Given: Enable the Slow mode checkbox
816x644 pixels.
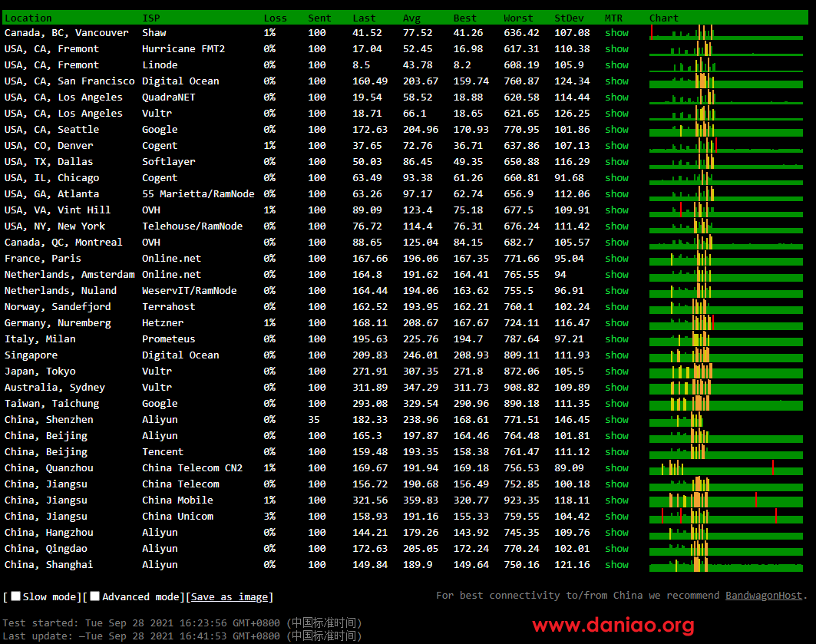Looking at the screenshot, I should click(x=16, y=596).
